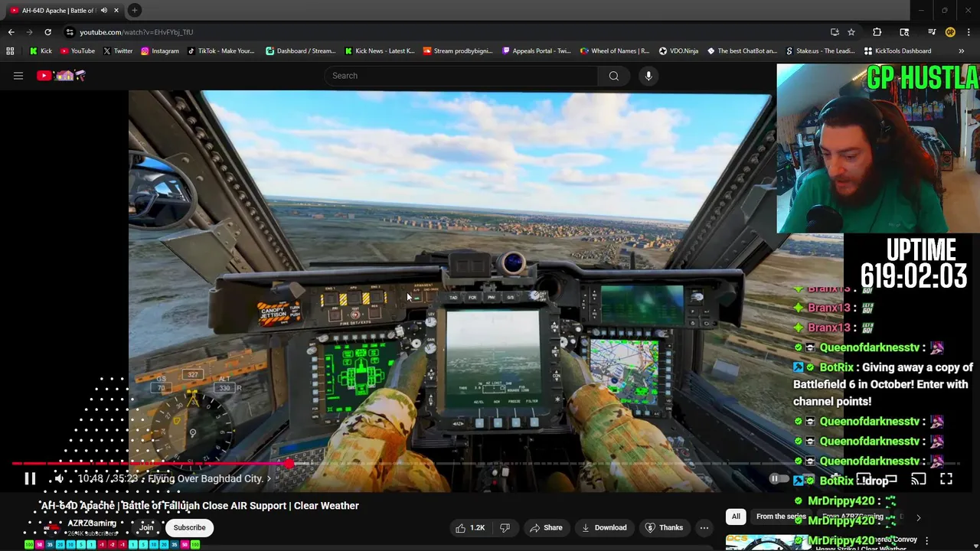
Task: Click the Join membership button
Action: (146, 528)
